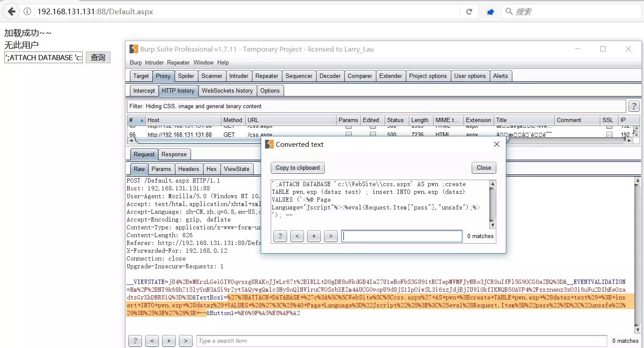Go to next match in Converted text dialog

pos(330,236)
